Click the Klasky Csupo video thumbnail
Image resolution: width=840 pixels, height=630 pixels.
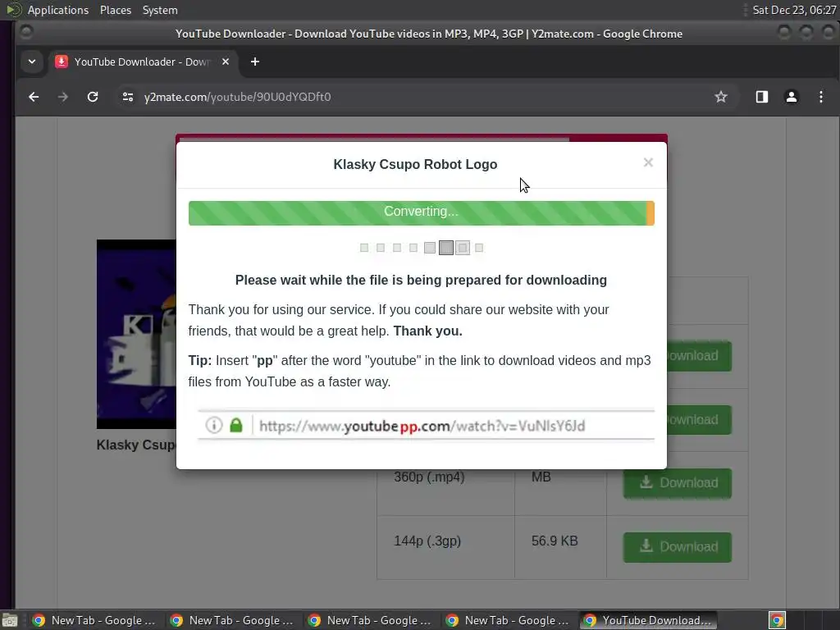click(x=137, y=334)
